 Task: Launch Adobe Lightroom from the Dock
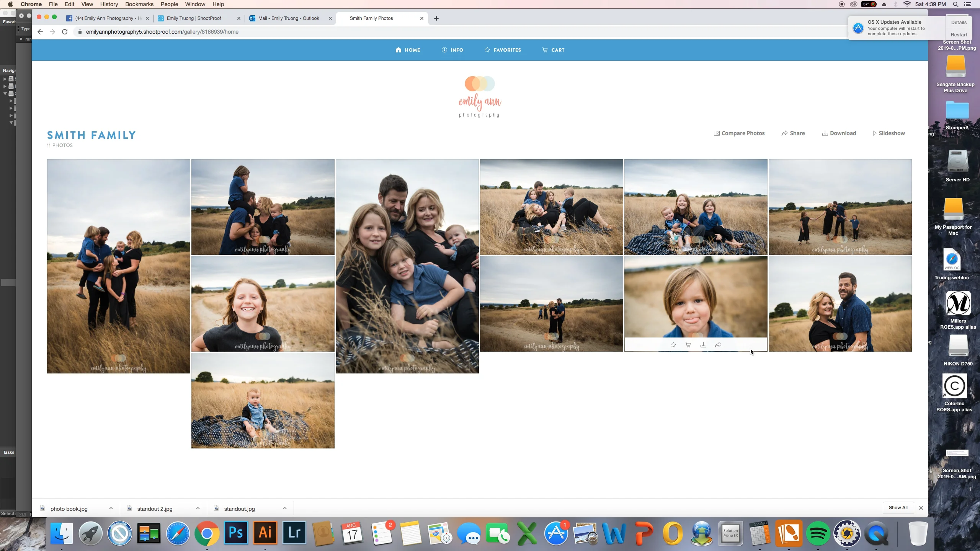[294, 533]
